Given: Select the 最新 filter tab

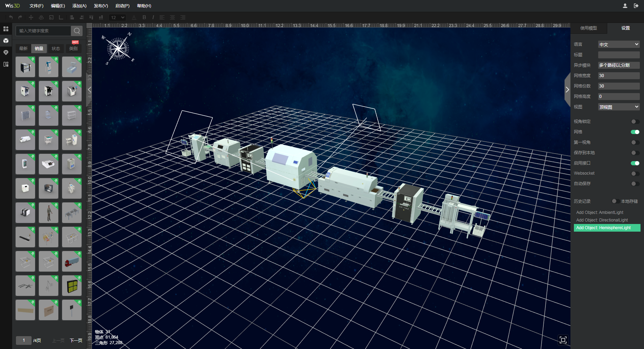Looking at the screenshot, I should tap(23, 49).
